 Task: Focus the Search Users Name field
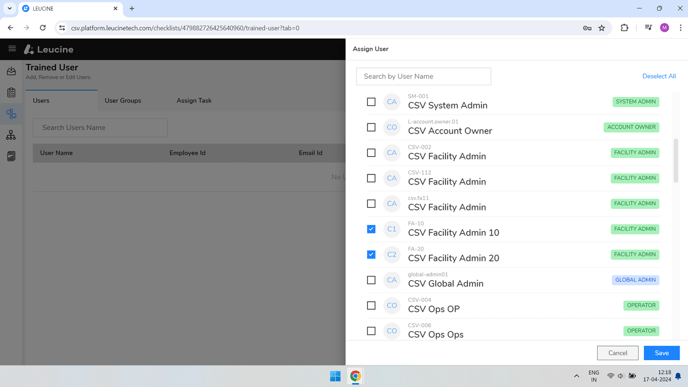coord(100,128)
